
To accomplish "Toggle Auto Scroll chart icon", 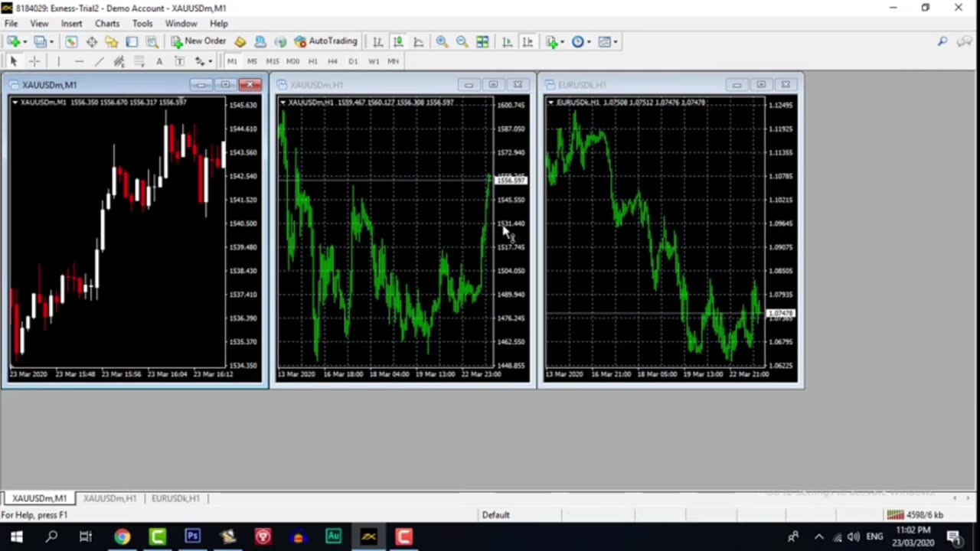I will coord(507,41).
